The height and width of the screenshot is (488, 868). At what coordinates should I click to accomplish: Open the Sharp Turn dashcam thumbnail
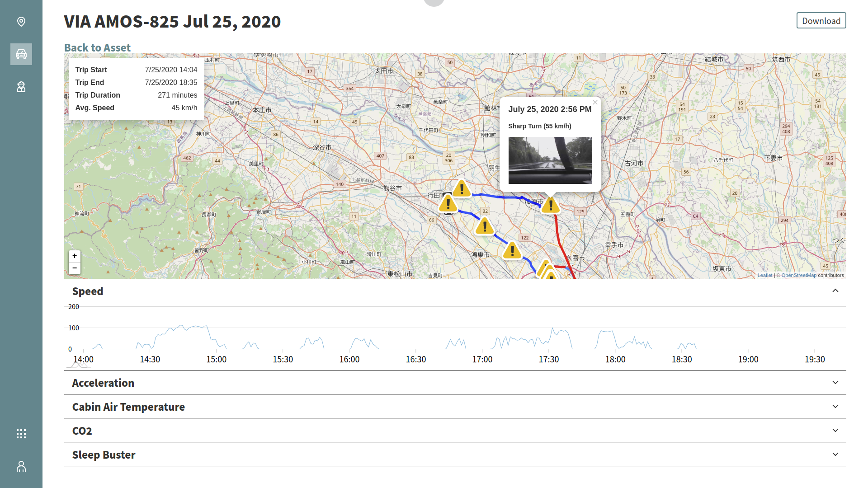[x=550, y=160]
